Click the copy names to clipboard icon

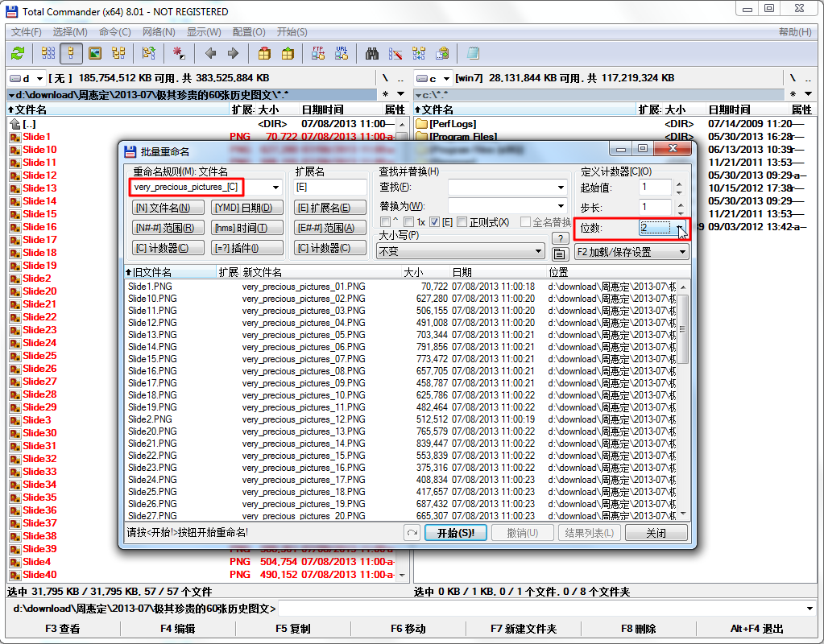coord(442,53)
